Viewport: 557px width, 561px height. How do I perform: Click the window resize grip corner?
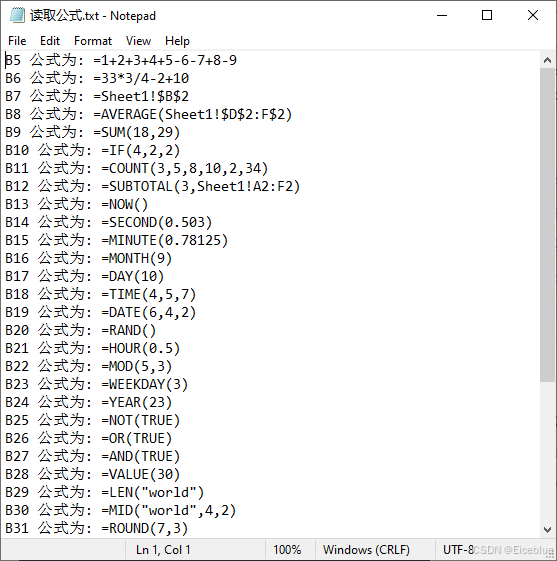551,555
